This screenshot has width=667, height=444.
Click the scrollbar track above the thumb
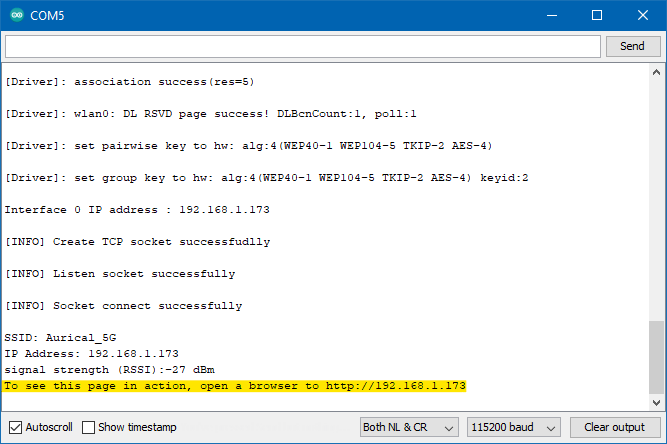click(x=656, y=200)
